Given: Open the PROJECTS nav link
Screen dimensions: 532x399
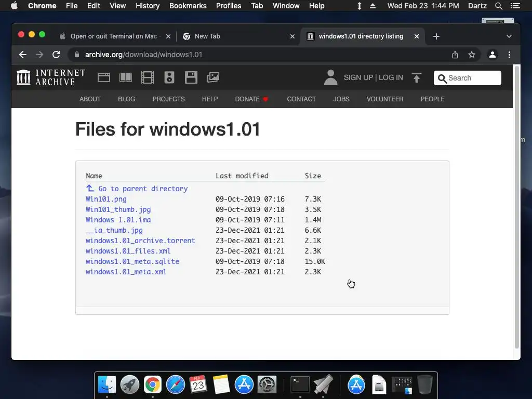Looking at the screenshot, I should [x=169, y=99].
